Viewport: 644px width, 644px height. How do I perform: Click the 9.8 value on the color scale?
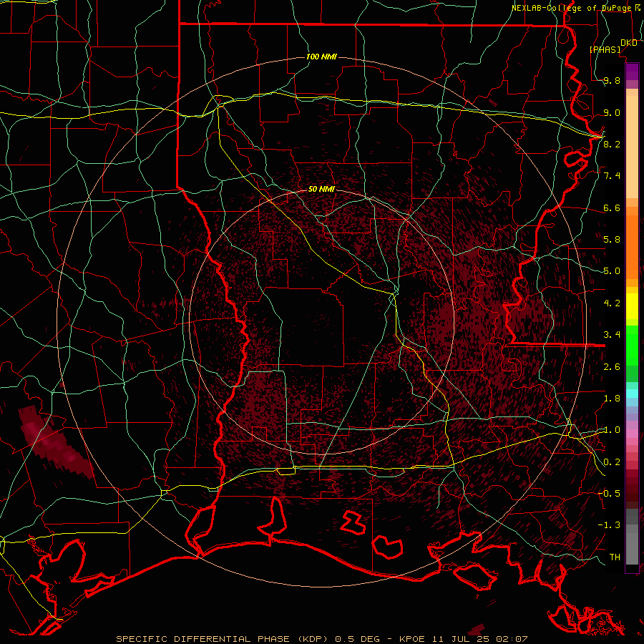[612, 81]
